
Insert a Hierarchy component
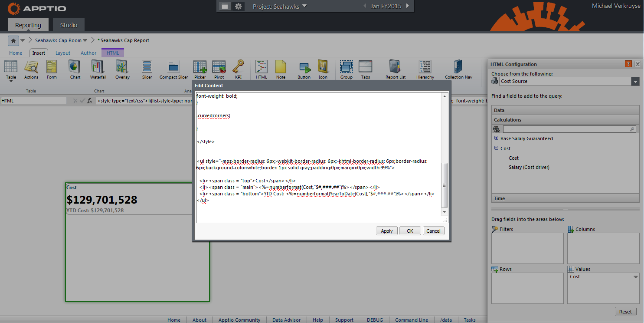click(x=425, y=69)
